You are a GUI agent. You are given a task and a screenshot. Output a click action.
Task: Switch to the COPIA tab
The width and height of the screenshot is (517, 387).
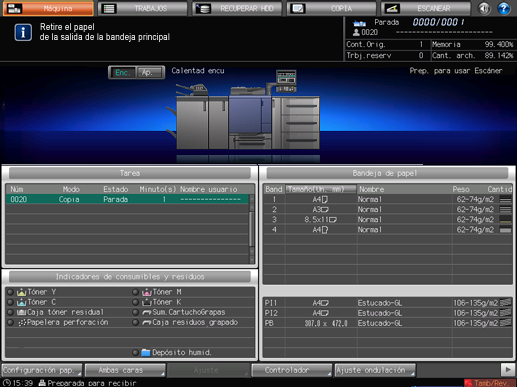(331, 8)
